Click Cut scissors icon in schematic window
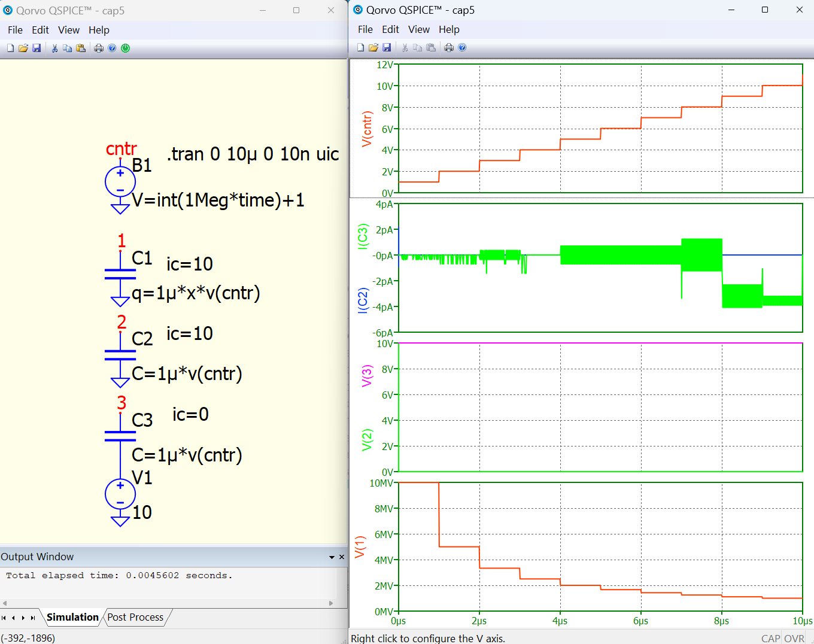This screenshot has width=814, height=644. [54, 48]
